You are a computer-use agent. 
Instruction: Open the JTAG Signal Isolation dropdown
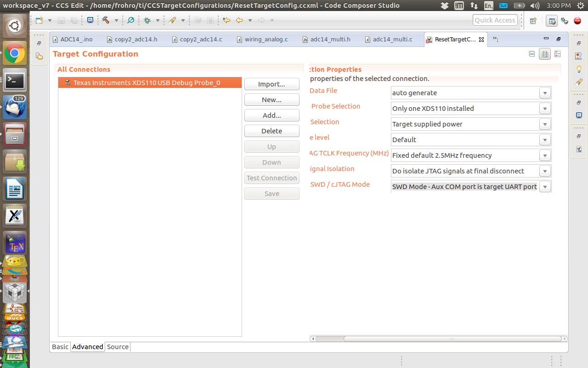(x=545, y=171)
